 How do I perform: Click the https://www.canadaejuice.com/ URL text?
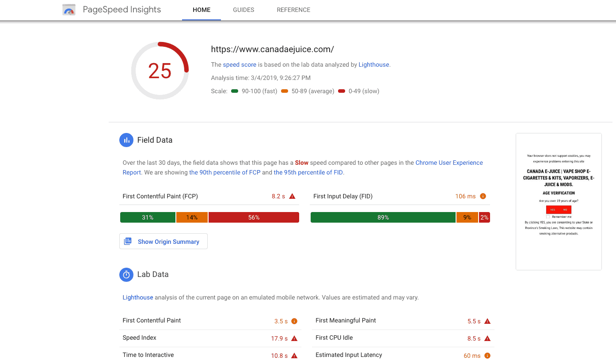click(272, 49)
